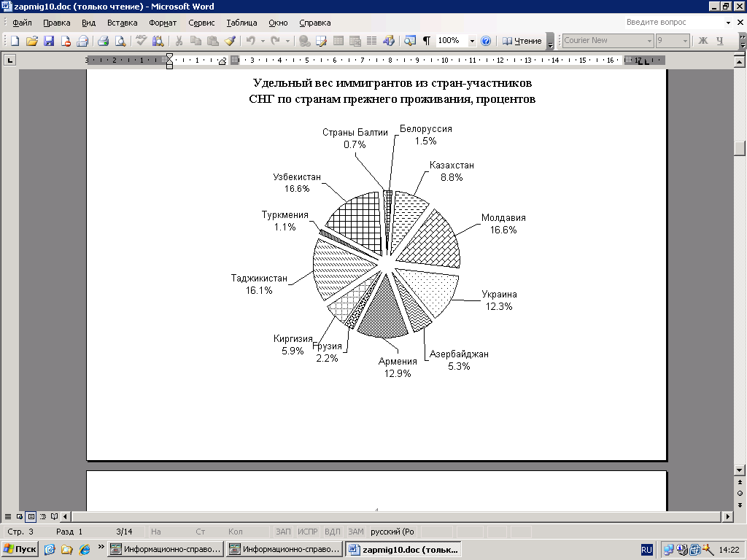This screenshot has height=560, width=747.
Task: Toggle the Document Map pane
Action: 410,41
